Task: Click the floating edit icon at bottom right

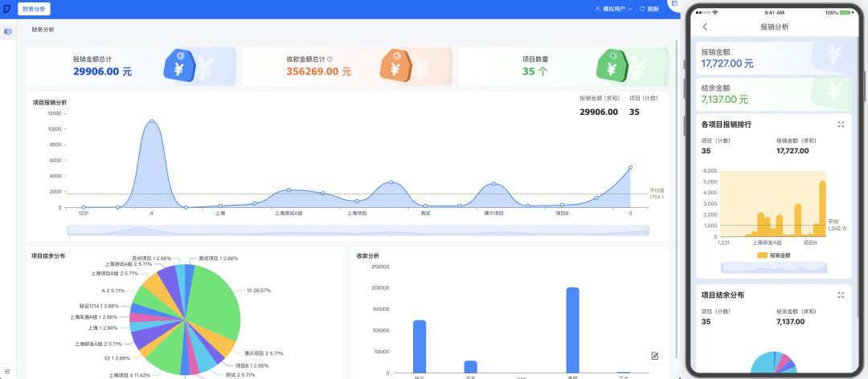Action: (655, 356)
